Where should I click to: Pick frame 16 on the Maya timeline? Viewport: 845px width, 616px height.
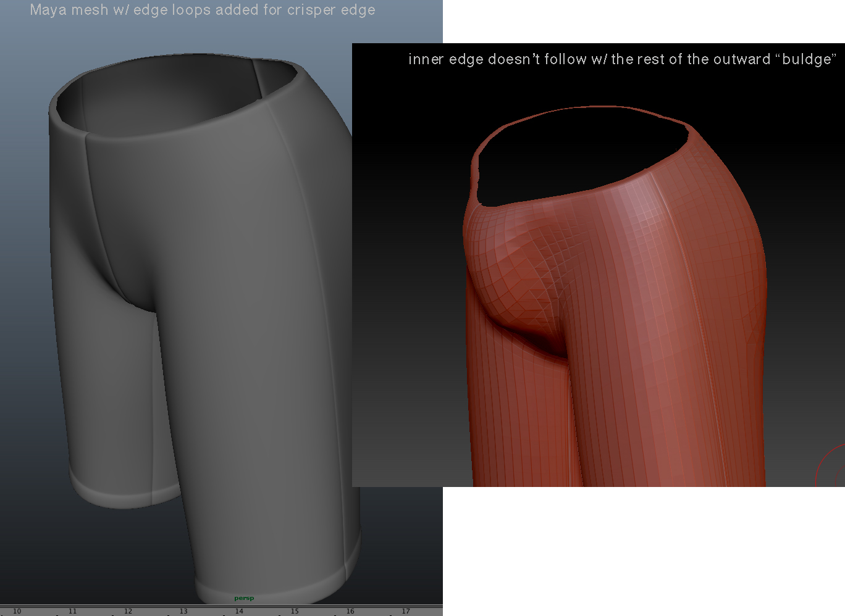tap(350, 611)
